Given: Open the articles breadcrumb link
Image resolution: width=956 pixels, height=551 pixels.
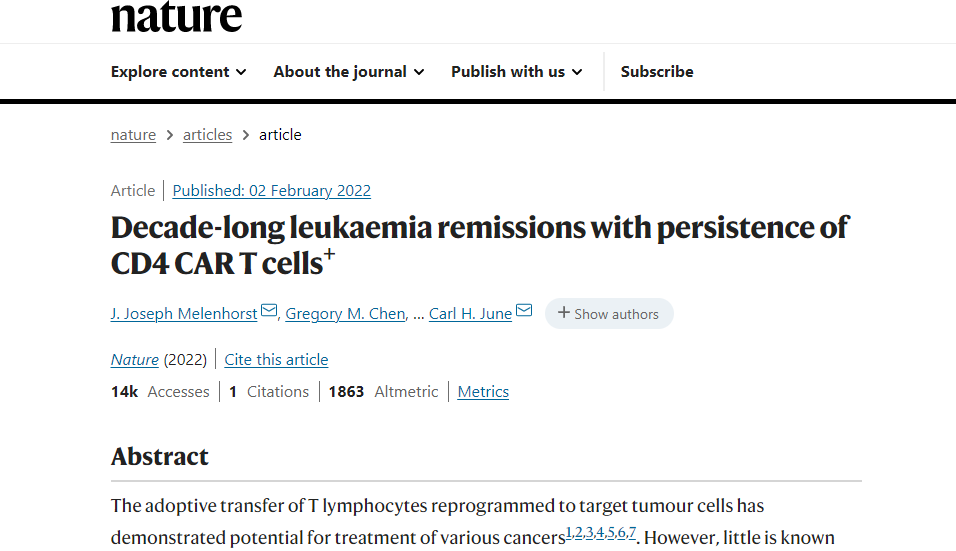Looking at the screenshot, I should 207,135.
